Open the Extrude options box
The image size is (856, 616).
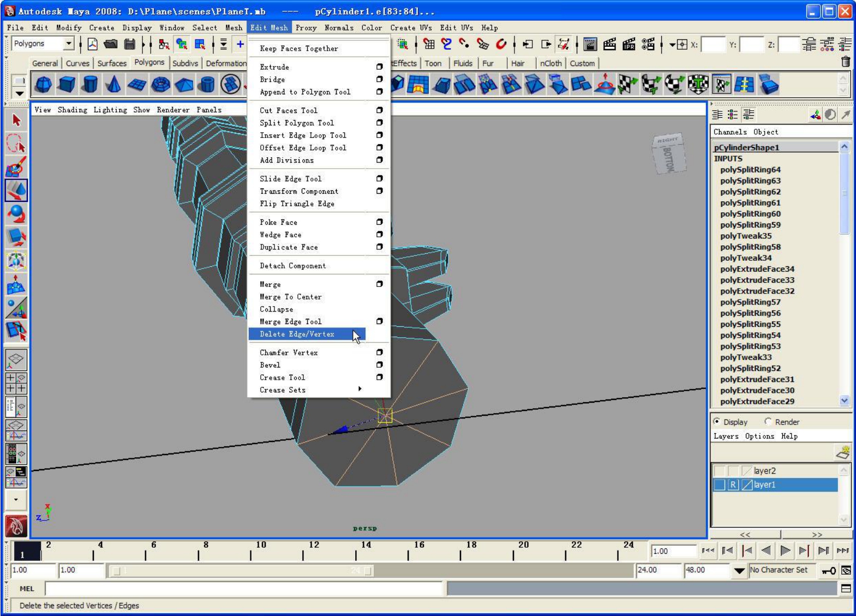(379, 67)
